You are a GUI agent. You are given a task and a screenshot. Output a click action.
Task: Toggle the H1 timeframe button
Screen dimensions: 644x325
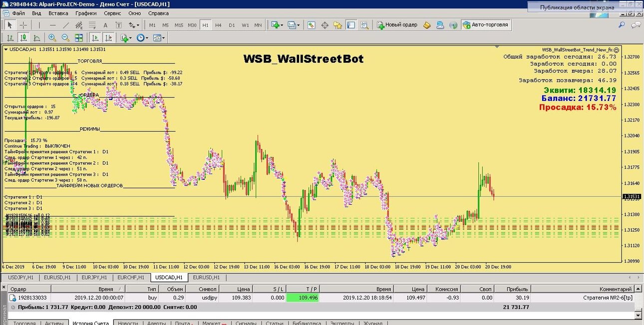205,25
